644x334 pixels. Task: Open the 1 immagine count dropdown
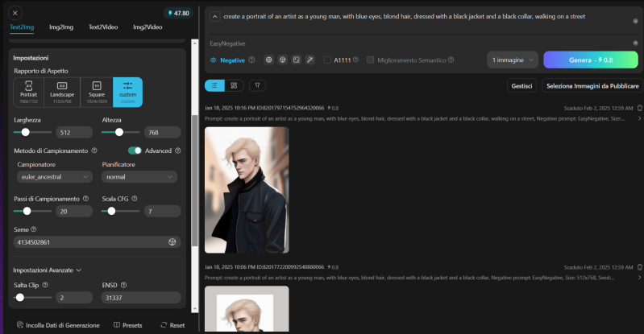512,60
